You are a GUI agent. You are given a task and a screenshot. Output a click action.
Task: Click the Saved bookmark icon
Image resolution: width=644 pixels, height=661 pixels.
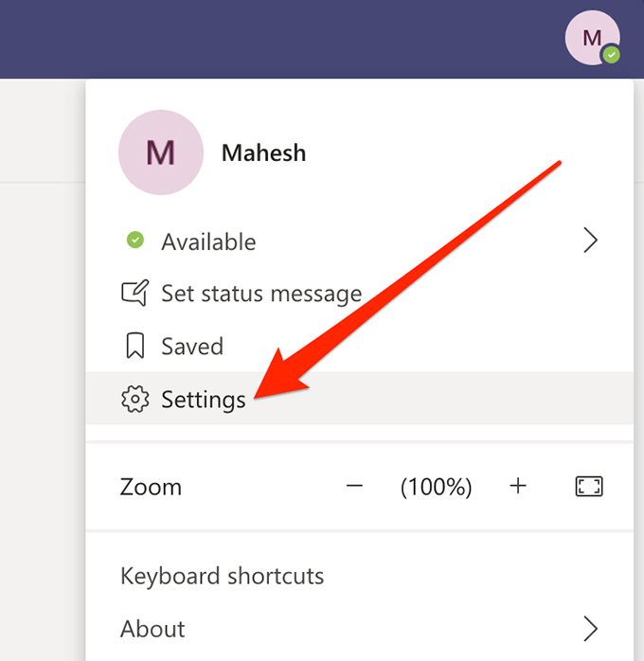135,347
